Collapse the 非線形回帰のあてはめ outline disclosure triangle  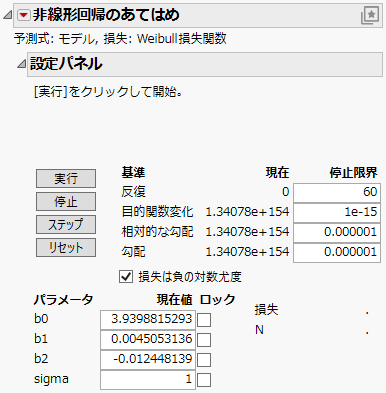[x=7, y=15]
